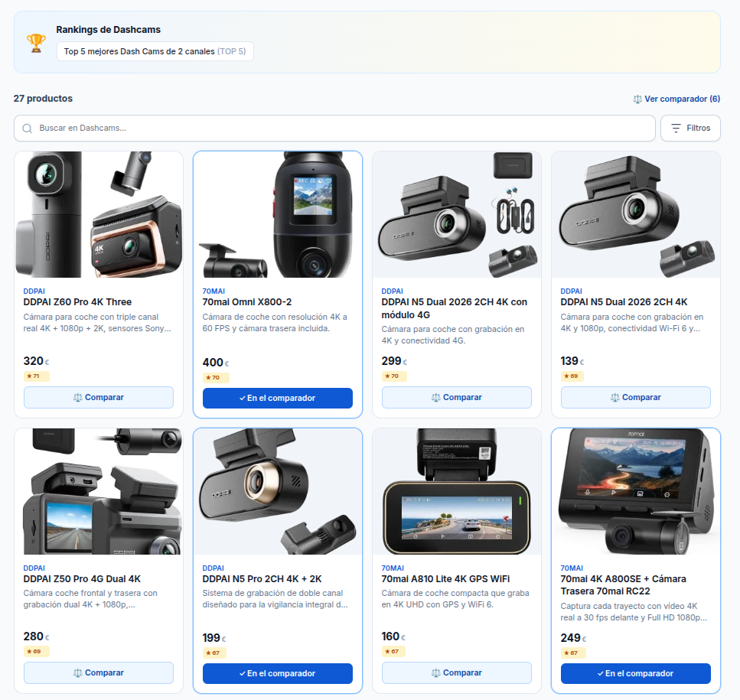Click the 70MAI brand label above A810 Lite
Screen dimensions: 740x700
pyautogui.click(x=393, y=568)
